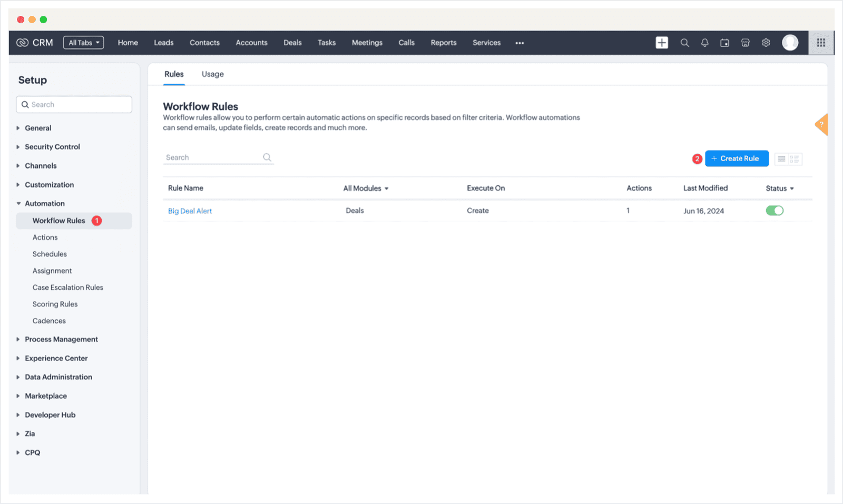843x504 pixels.
Task: Disable the Big Deal Alert rule toggle
Action: click(x=775, y=211)
